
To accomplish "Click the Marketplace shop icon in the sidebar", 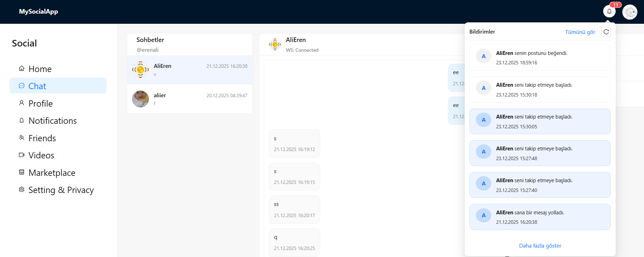I will click(x=22, y=172).
